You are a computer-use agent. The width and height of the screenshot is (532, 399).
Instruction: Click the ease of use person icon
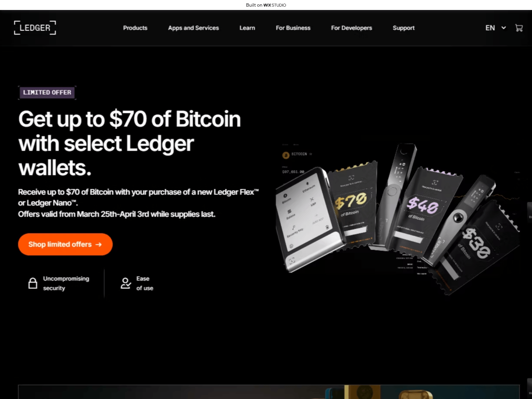point(126,283)
